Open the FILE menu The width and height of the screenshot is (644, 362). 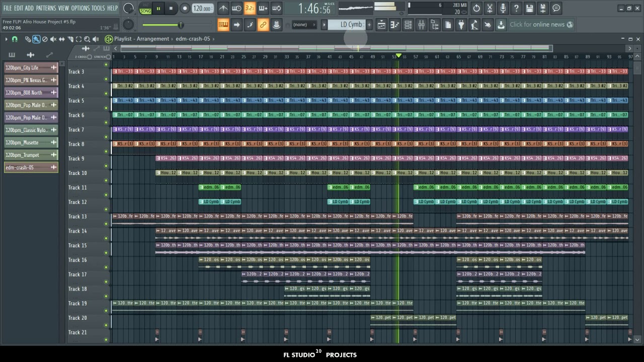(7, 8)
